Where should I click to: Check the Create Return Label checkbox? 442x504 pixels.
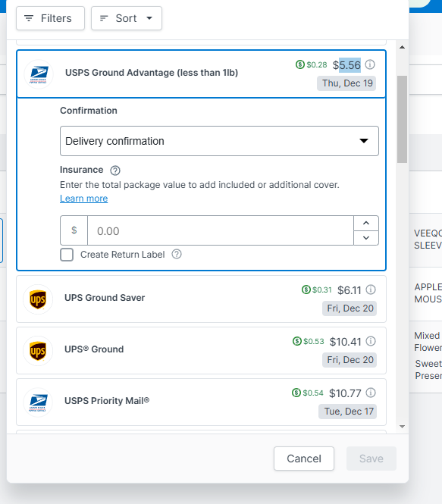point(67,255)
